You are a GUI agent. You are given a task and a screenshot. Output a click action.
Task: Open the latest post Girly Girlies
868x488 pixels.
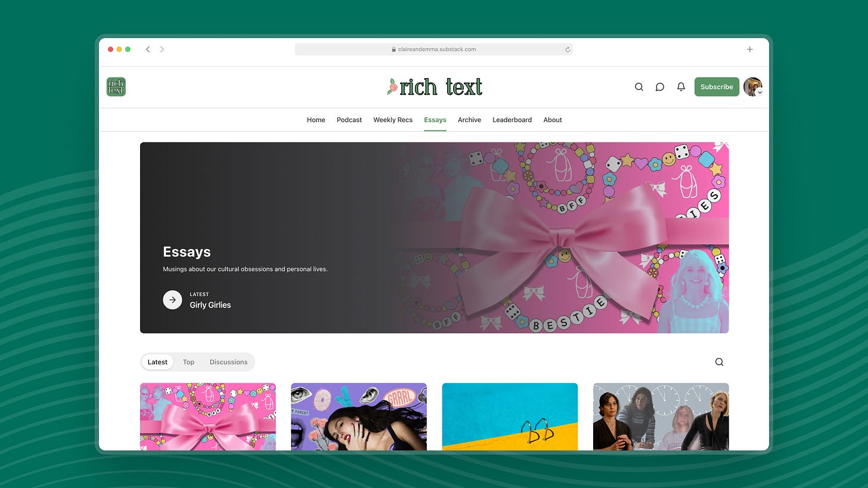(x=210, y=305)
